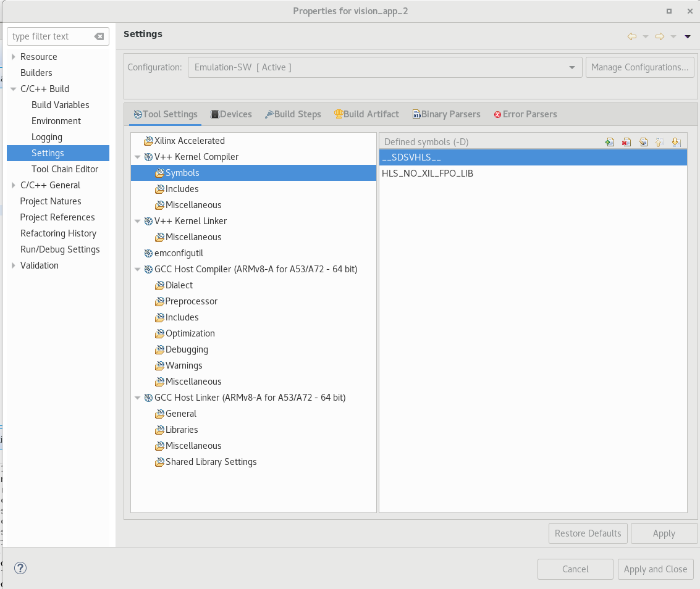Clear the filter text with the erase icon
Screen dimensions: 700x589
coord(99,36)
